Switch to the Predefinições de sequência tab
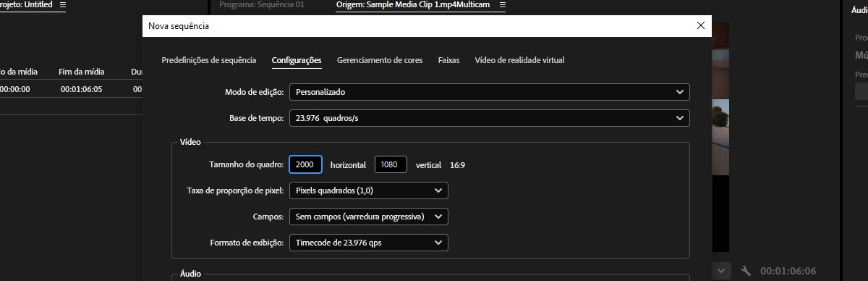This screenshot has width=868, height=281. pos(209,60)
